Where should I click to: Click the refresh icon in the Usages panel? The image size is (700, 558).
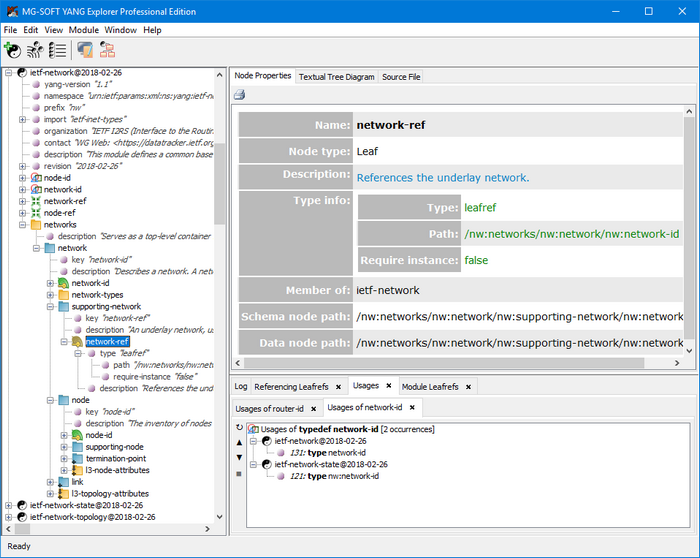pos(239,427)
